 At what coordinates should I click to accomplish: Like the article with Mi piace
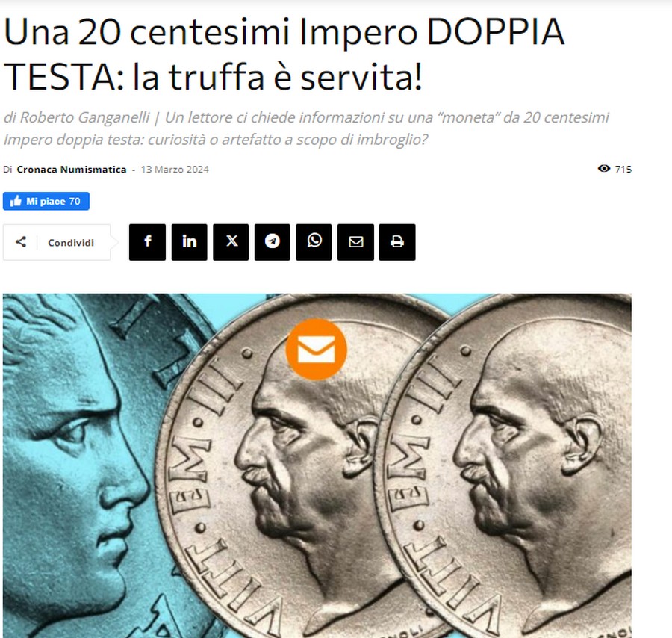pyautogui.click(x=46, y=201)
